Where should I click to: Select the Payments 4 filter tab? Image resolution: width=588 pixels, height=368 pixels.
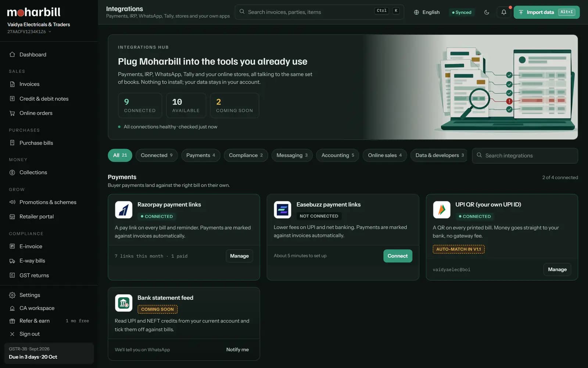201,155
